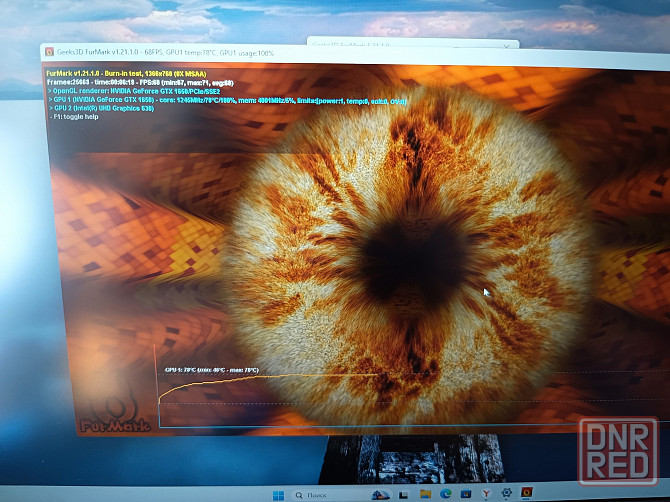Open the Windows Start menu
Image resolution: width=670 pixels, height=502 pixels.
pyautogui.click(x=278, y=495)
